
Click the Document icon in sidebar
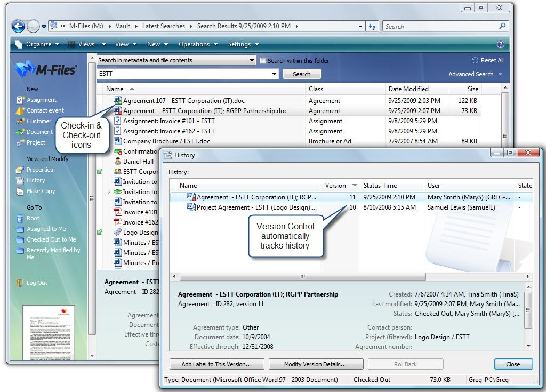[20, 132]
